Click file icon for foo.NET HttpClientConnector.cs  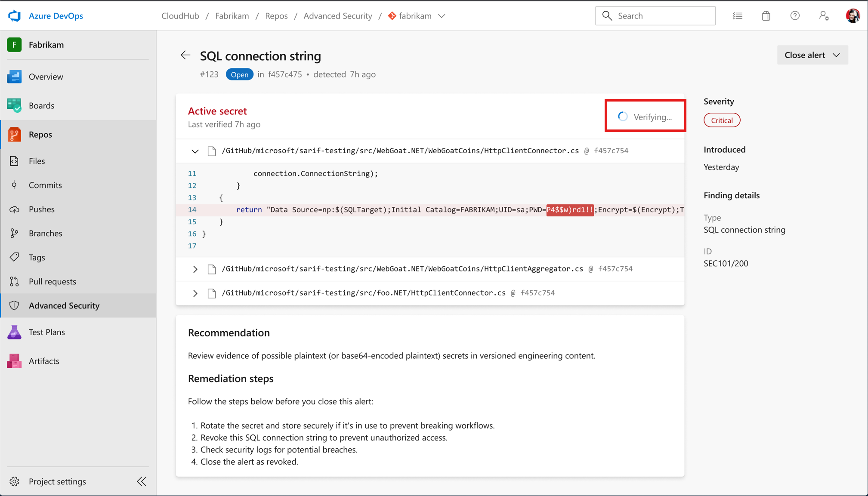tap(212, 293)
